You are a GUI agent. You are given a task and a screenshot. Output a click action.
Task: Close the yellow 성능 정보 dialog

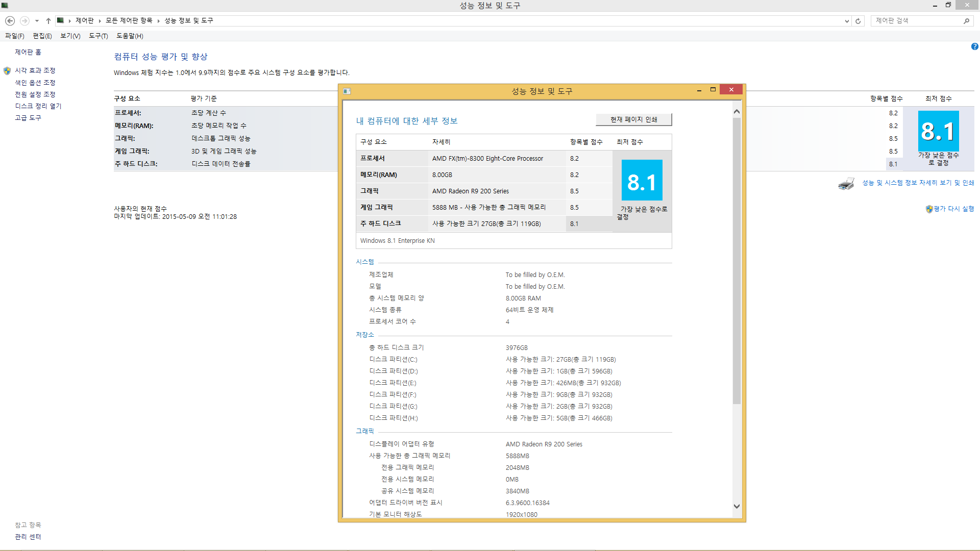[x=731, y=90]
